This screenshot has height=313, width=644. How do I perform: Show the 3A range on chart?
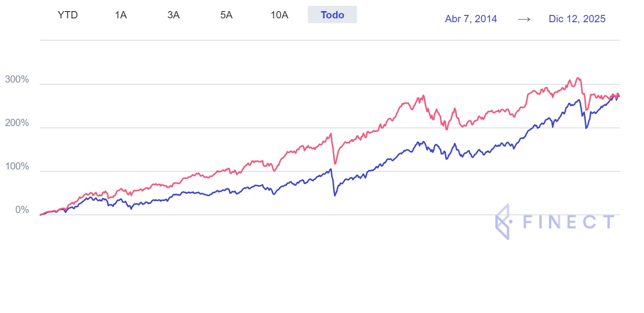[173, 15]
